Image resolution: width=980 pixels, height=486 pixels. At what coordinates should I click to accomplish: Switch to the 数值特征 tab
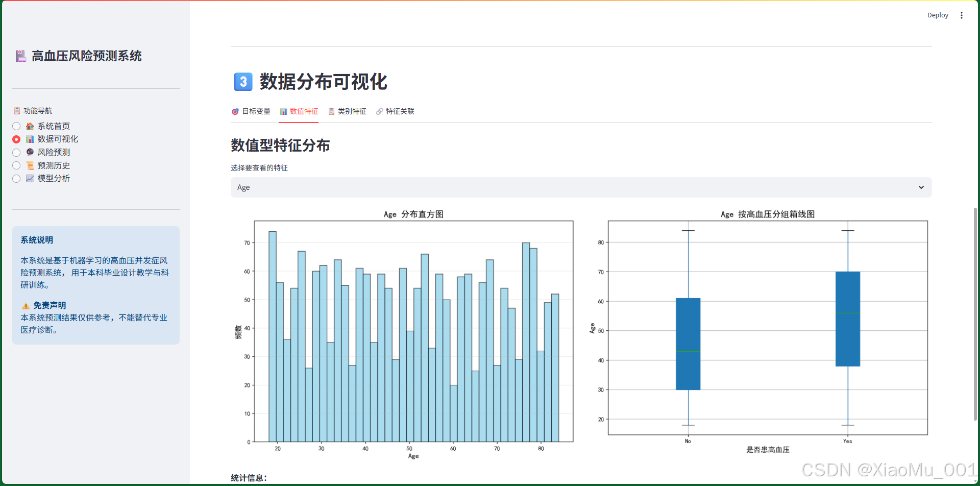click(x=299, y=111)
